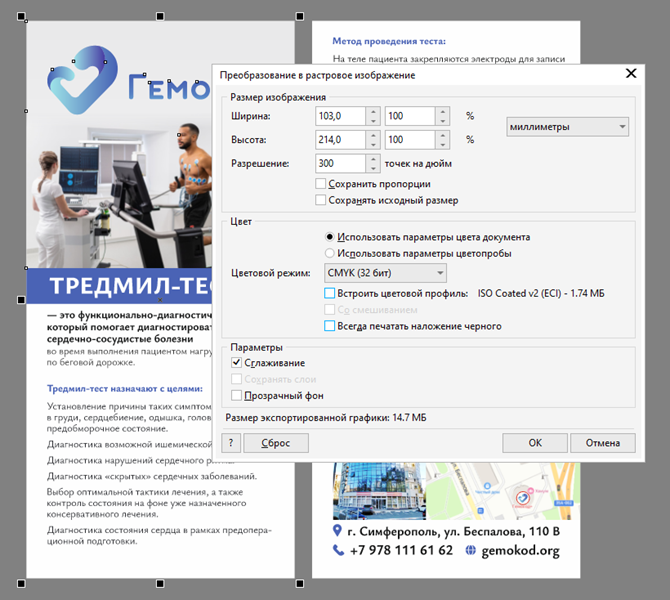Click the Высота value field 214,0

[x=340, y=139]
